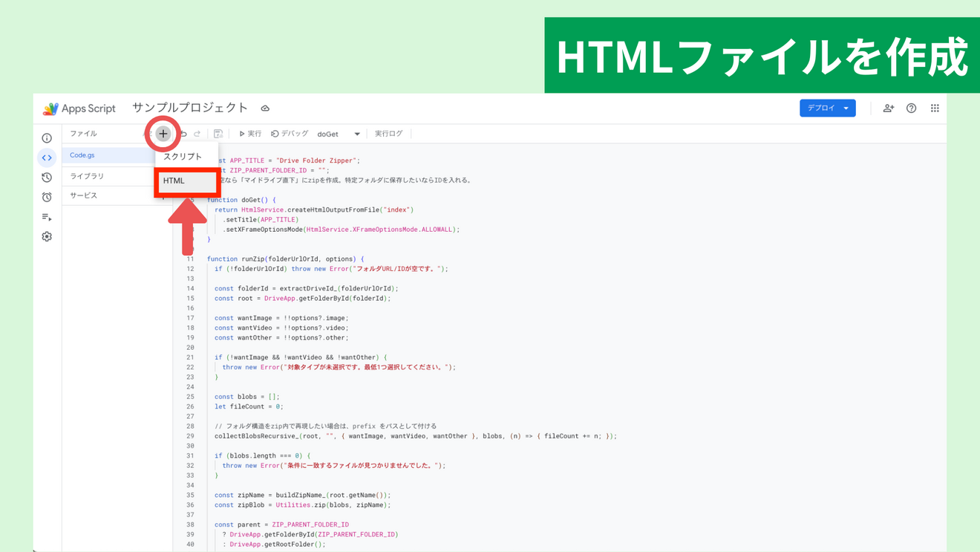Click the ファイル panel header
The width and height of the screenshot is (980, 552).
coord(84,134)
